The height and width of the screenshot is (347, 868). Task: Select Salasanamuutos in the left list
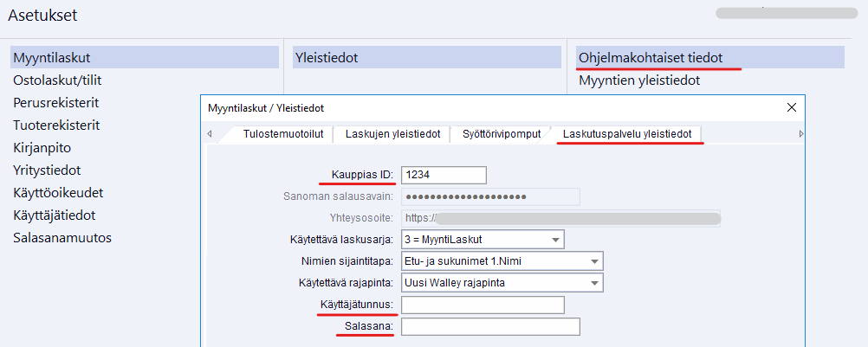62,238
